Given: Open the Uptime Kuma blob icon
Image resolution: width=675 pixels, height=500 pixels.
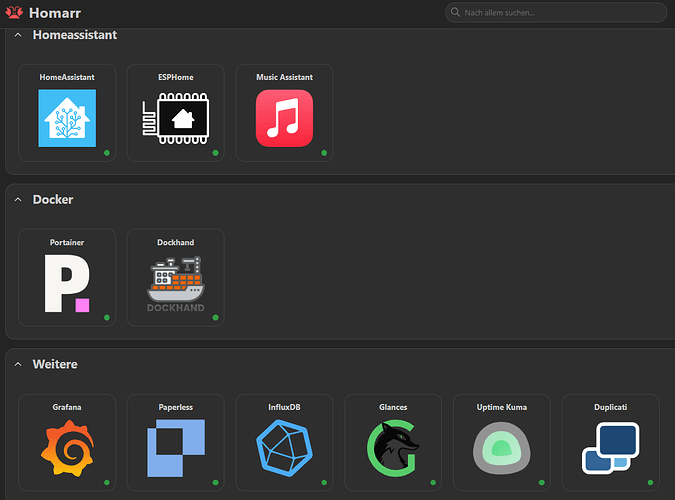Looking at the screenshot, I should click(502, 448).
